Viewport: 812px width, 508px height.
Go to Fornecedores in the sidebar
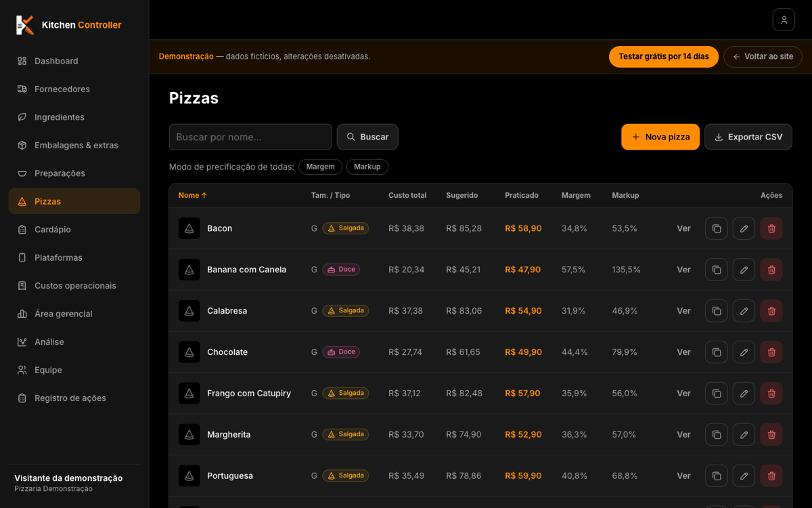(74, 89)
